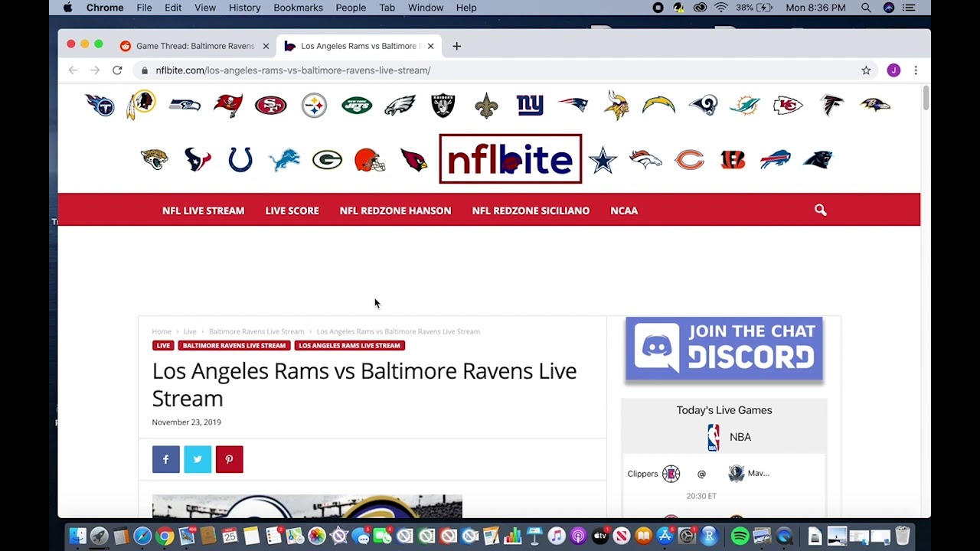The image size is (980, 551).
Task: Click the Join the Chat Discord banner
Action: 724,349
